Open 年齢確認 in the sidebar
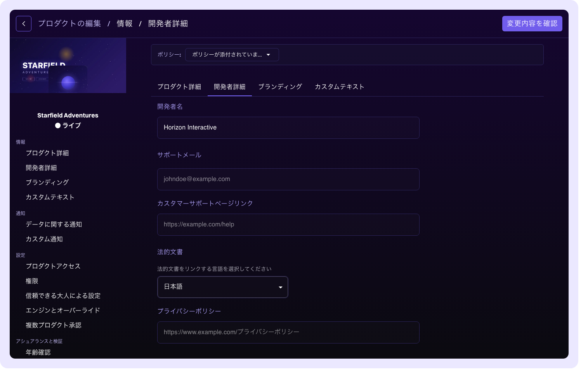 coord(38,352)
